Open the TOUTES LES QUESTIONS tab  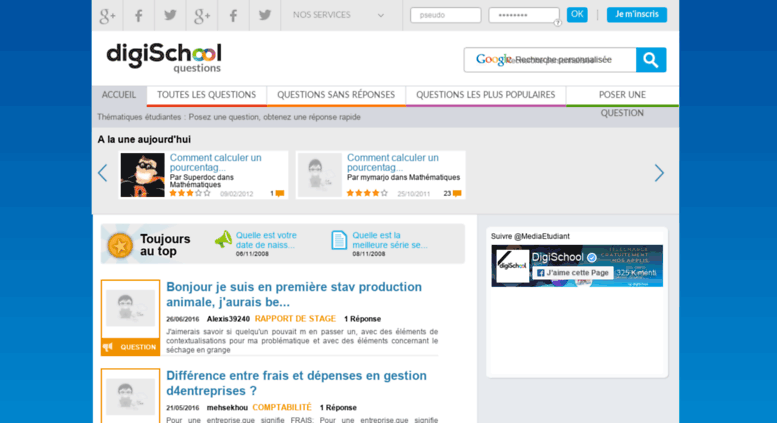[207, 95]
